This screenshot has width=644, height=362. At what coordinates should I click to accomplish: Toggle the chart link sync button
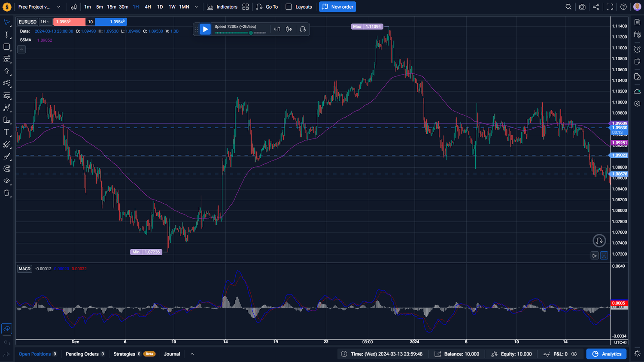coord(7,329)
